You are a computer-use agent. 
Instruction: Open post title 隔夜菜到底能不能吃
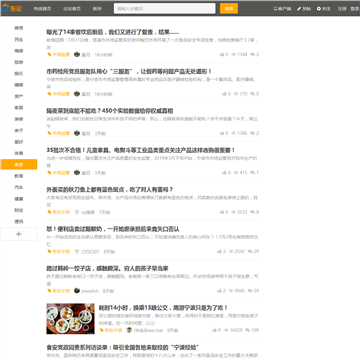click(x=110, y=111)
